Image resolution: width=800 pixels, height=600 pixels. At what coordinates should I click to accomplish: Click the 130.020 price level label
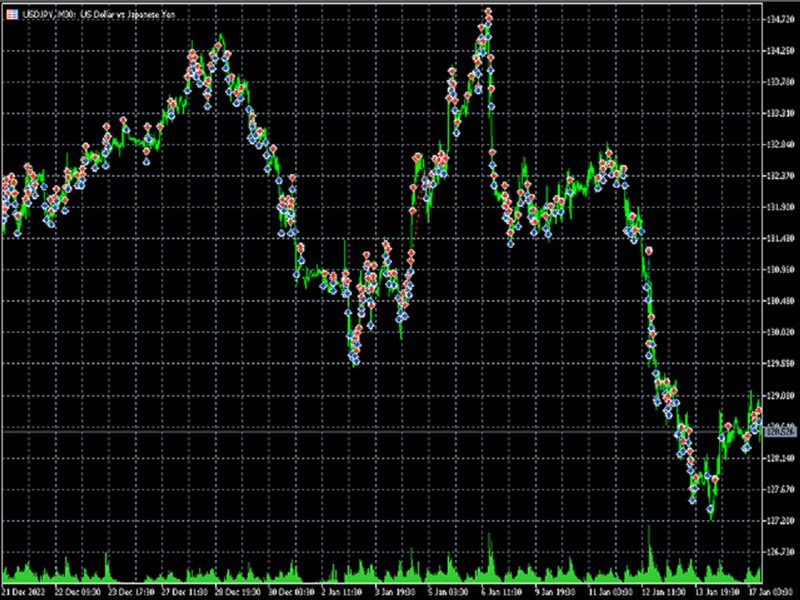pos(781,332)
